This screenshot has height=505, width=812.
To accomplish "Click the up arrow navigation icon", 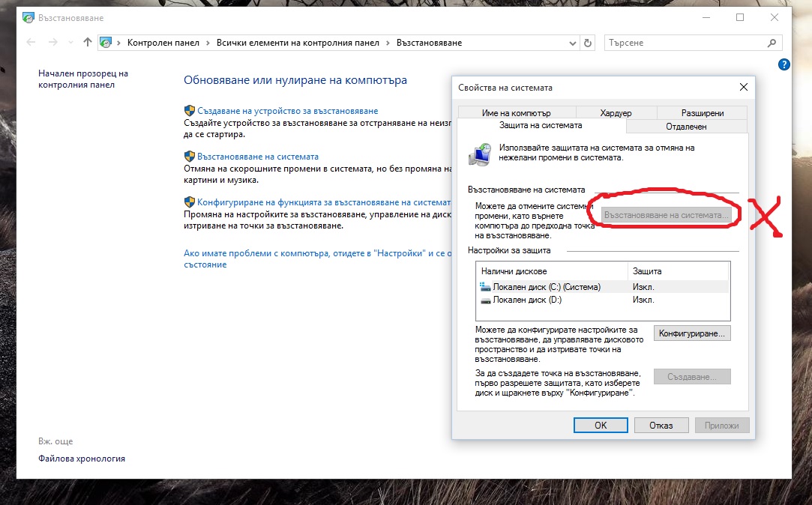I will 88,43.
